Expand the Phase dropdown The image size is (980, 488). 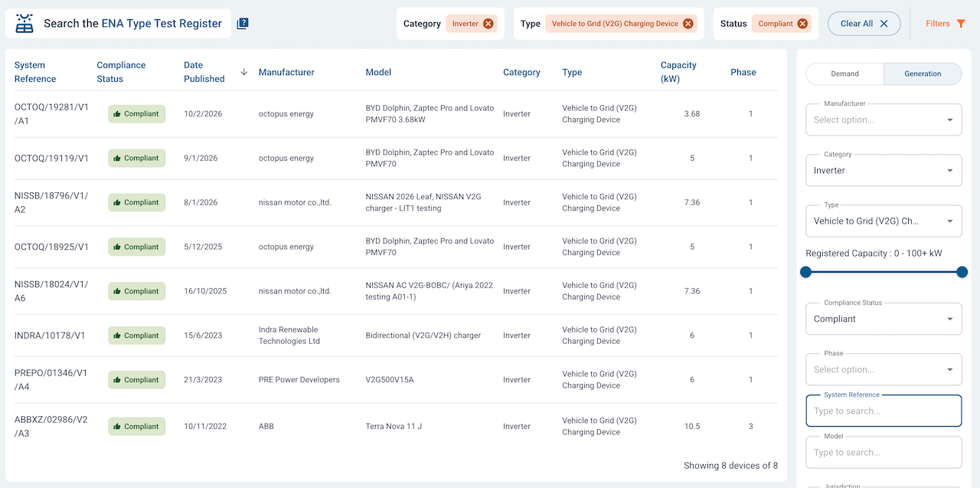coord(884,369)
